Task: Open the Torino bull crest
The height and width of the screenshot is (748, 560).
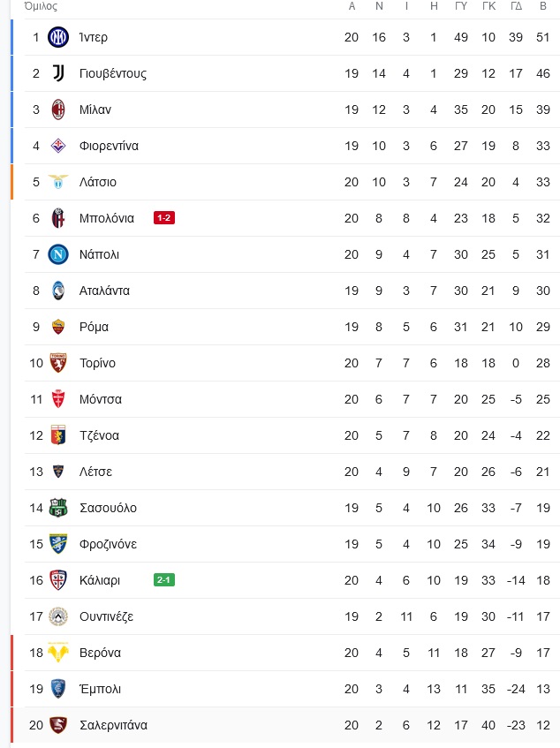Action: point(58,363)
